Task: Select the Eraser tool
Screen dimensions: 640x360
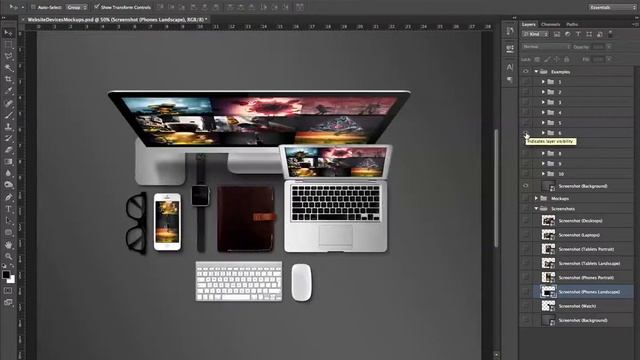Action: [8, 150]
